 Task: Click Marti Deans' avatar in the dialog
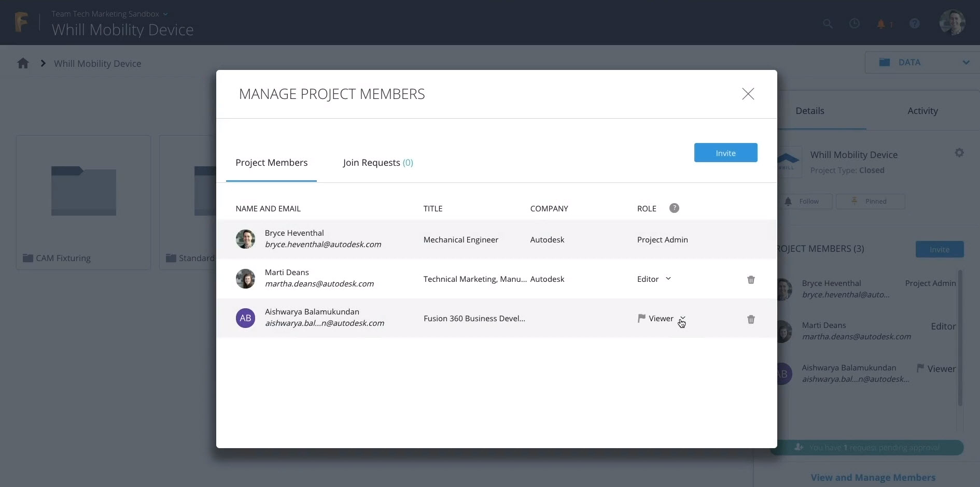[245, 279]
